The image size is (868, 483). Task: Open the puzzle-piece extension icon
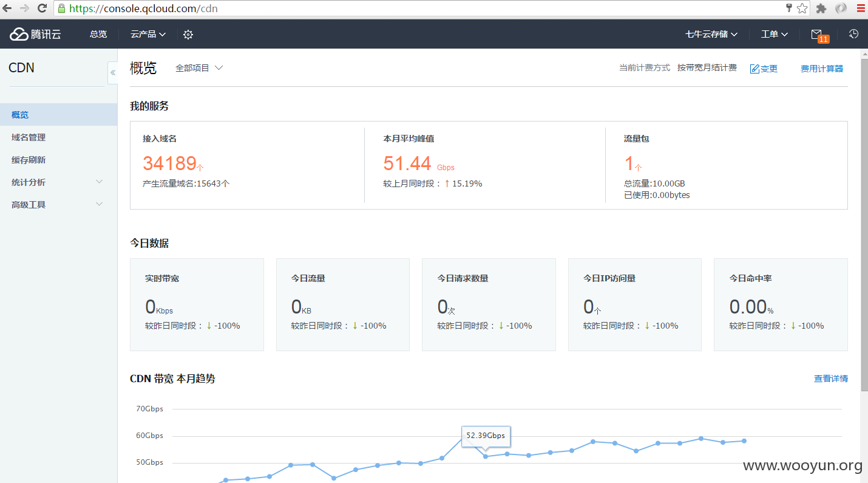point(821,9)
